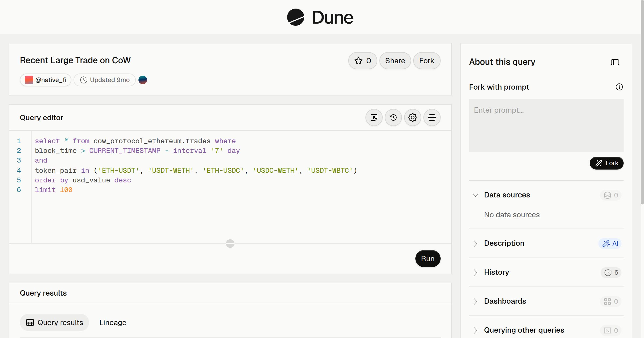The image size is (644, 338).
Task: Expand the History section
Action: pyautogui.click(x=475, y=272)
